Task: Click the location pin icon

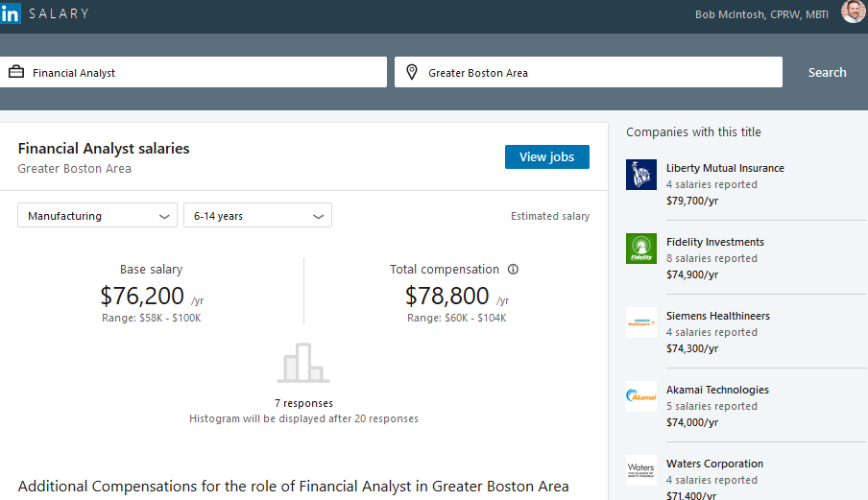Action: click(411, 72)
